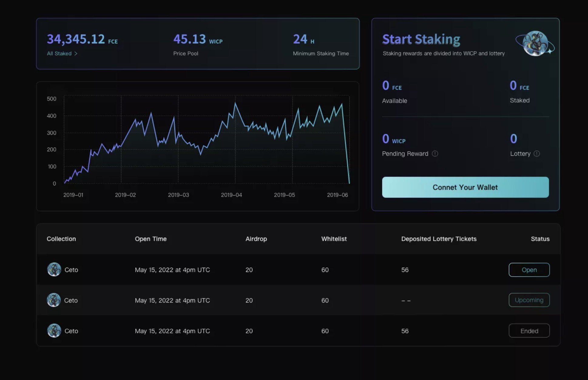
Task: Click the Lottery info icon
Action: (x=536, y=154)
